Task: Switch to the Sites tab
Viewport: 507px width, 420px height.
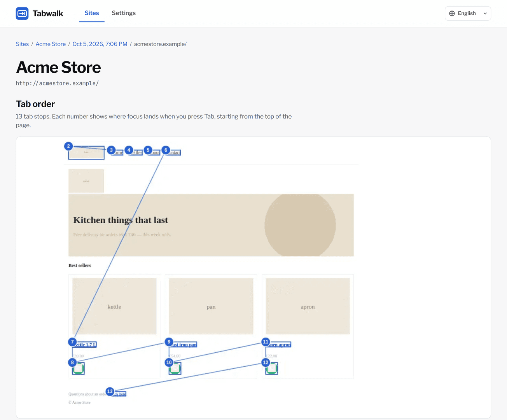Action: (x=92, y=13)
